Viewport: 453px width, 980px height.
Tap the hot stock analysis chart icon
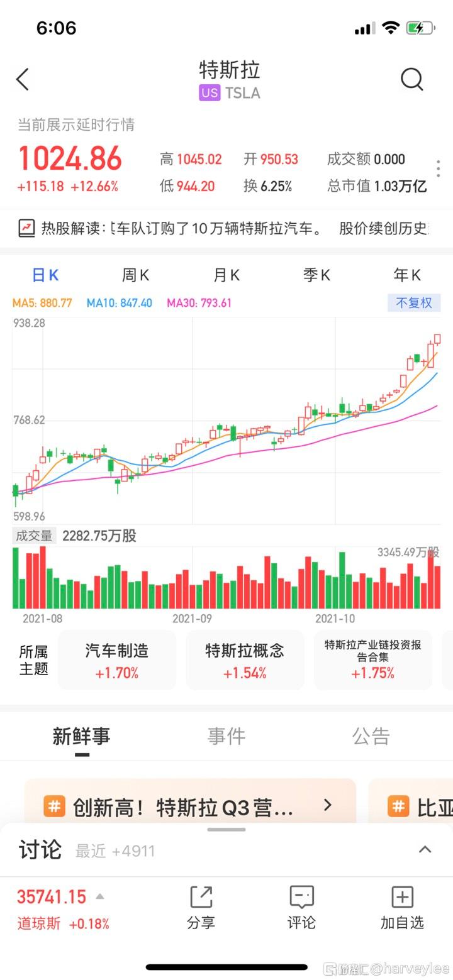pos(26,228)
